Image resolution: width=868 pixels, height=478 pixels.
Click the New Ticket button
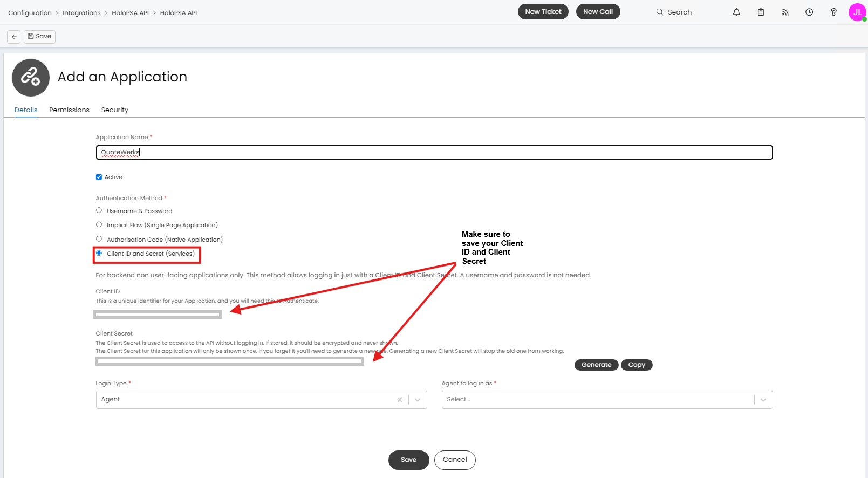(543, 12)
